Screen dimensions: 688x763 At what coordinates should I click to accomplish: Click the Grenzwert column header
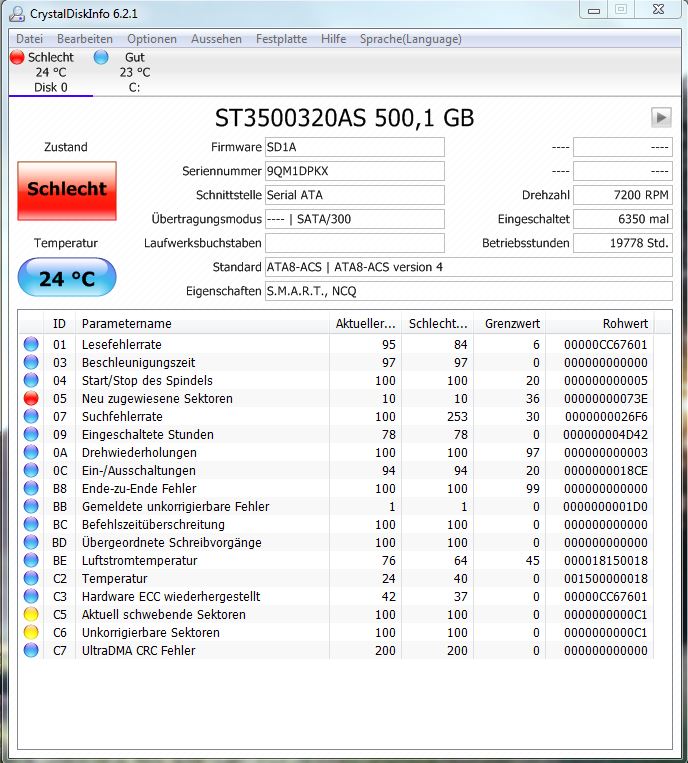pos(509,324)
